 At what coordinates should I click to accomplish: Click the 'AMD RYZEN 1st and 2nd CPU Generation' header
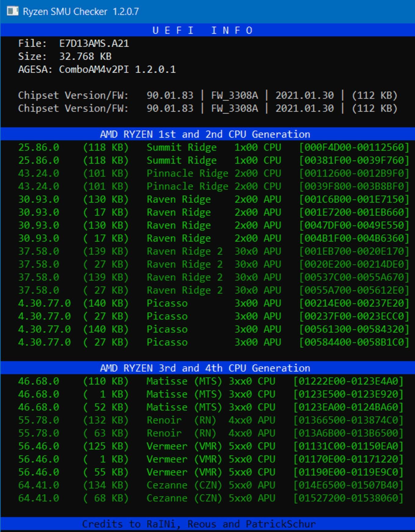point(205,134)
